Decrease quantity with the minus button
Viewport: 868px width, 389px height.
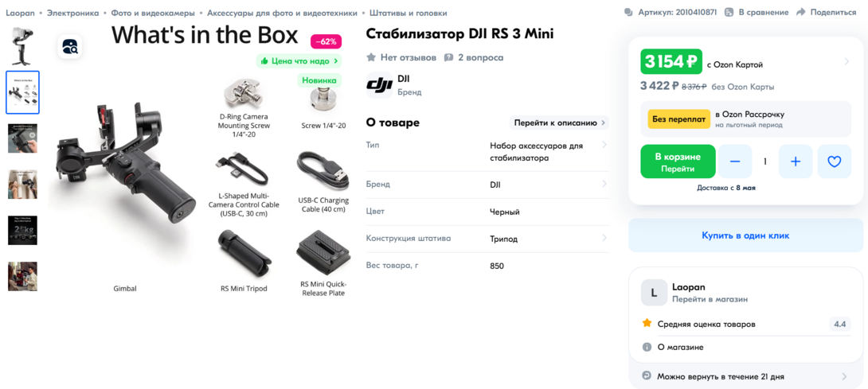(735, 161)
